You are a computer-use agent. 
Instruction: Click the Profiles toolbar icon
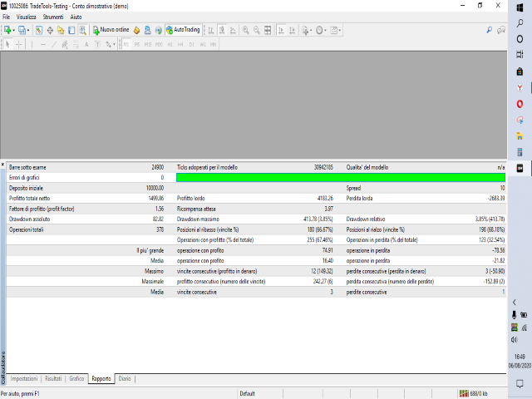pyautogui.click(x=22, y=30)
